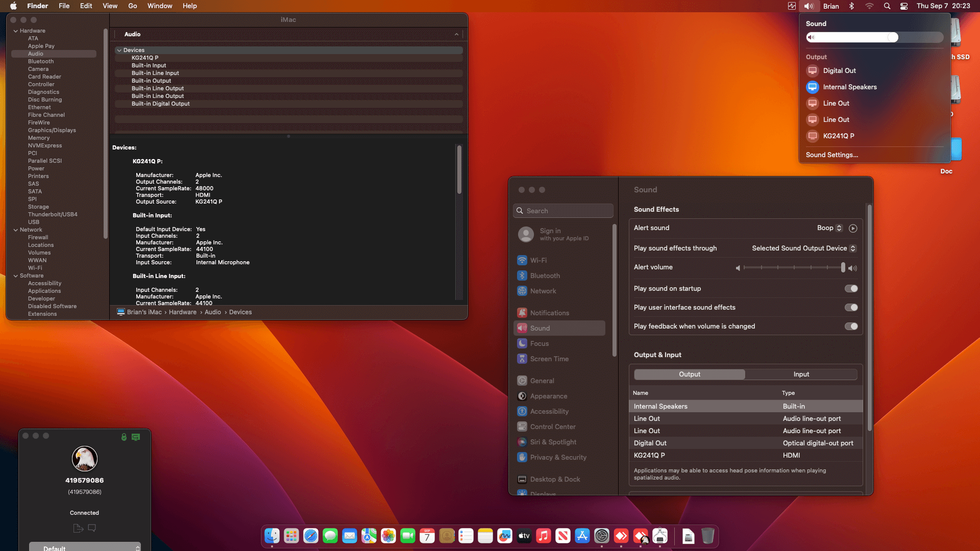980x551 pixels.
Task: Select Internal Speakers output icon in Sound menu
Action: click(813, 87)
